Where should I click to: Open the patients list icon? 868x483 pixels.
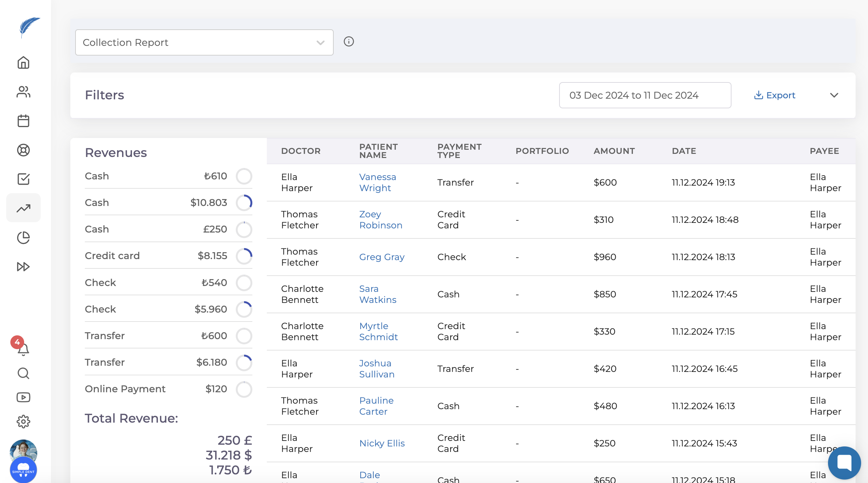(x=23, y=92)
